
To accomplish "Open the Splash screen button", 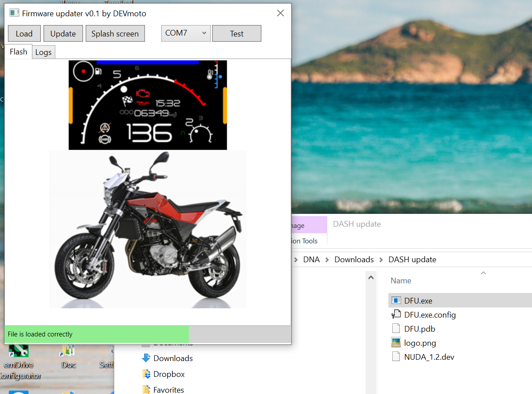I will (x=115, y=34).
